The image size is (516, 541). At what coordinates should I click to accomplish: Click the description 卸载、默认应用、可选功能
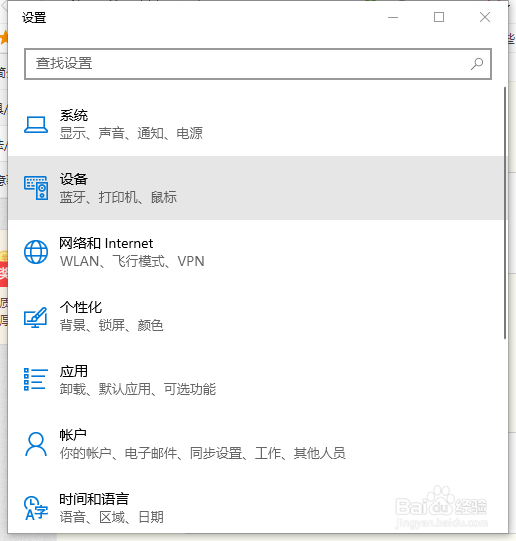(x=138, y=389)
